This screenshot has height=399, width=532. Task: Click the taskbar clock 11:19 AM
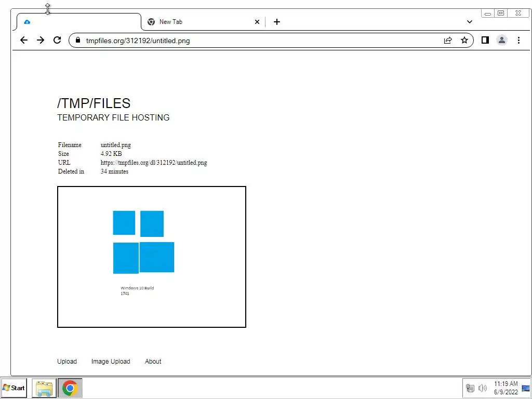point(506,384)
